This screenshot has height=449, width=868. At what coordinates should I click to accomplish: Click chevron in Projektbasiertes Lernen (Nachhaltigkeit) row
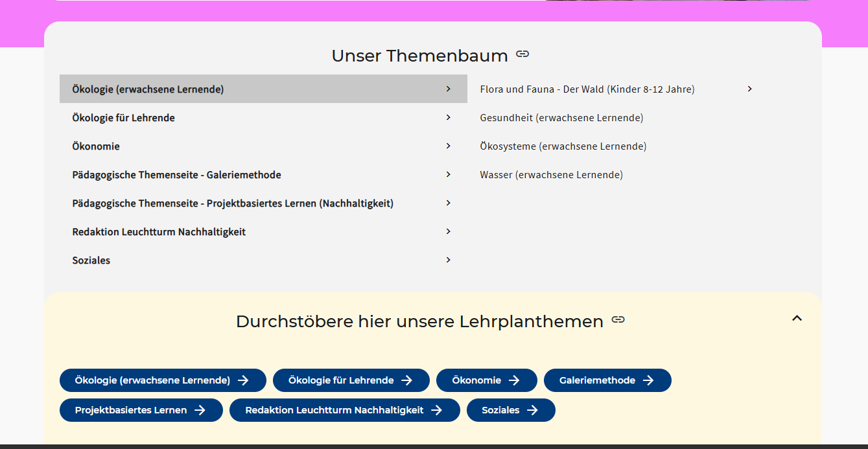point(448,203)
